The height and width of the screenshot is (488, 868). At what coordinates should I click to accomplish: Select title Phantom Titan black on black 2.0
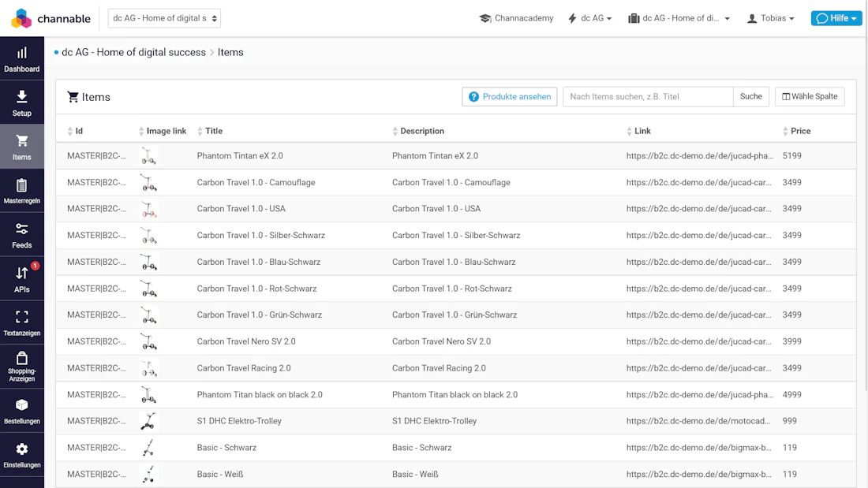[x=260, y=394]
